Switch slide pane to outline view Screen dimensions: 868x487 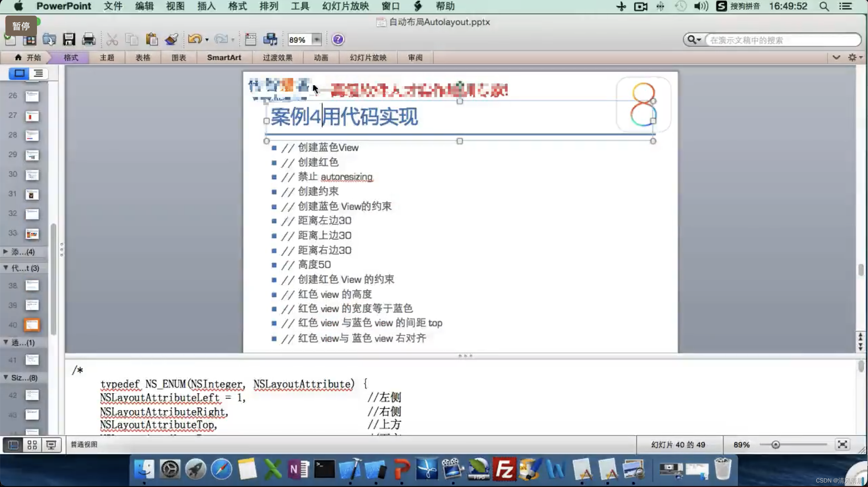click(x=38, y=73)
